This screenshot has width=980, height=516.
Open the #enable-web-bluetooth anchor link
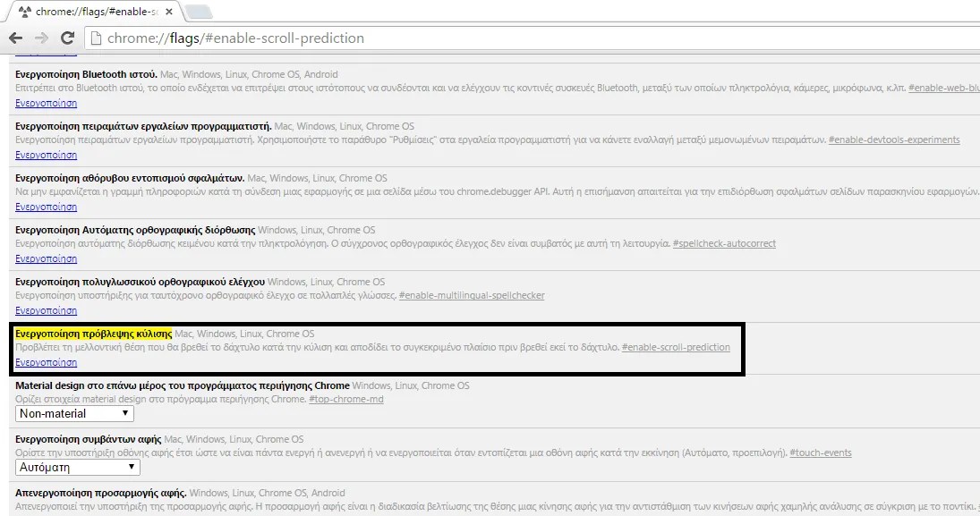click(x=943, y=88)
